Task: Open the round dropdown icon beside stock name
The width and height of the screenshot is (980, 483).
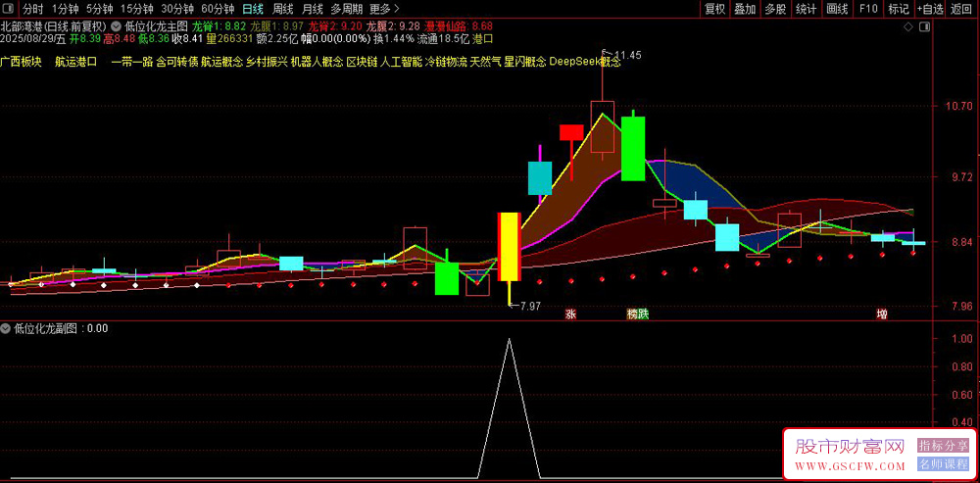Action: 117,26
